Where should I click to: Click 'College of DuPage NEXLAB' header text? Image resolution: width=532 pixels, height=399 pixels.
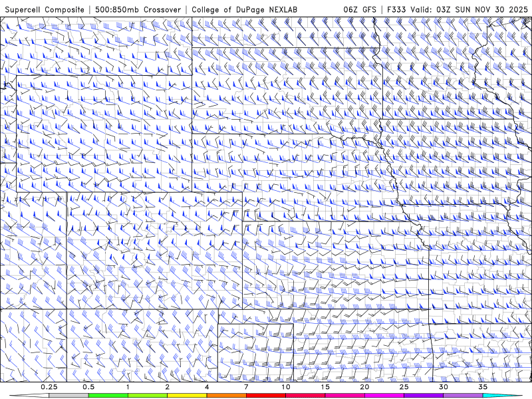(244, 9)
